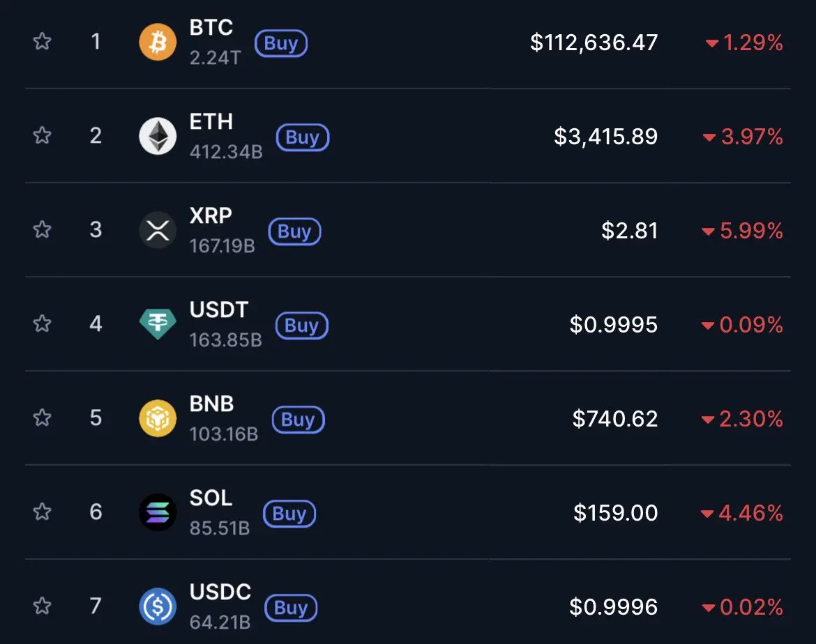Viewport: 816px width, 644px height.
Task: Toggle watchlist star for BTC
Action: [x=42, y=41]
